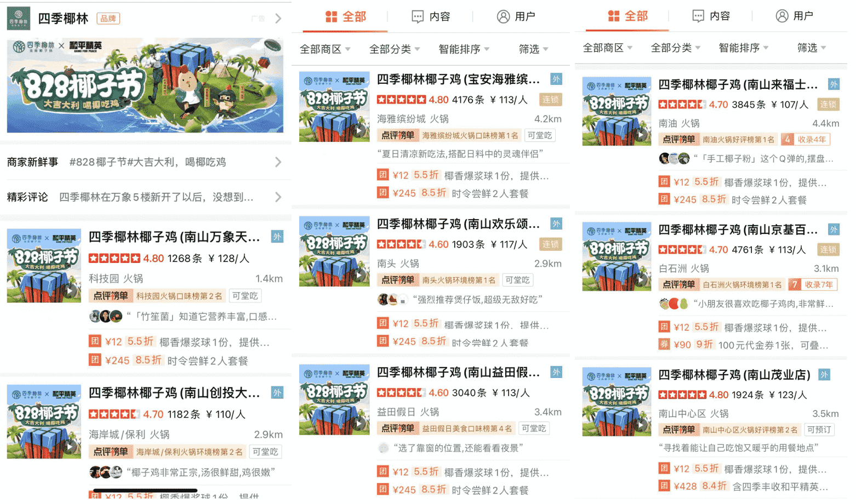Tap reviewer avatars beside 手工椰子粉 review
The width and height of the screenshot is (856, 504).
click(x=675, y=159)
